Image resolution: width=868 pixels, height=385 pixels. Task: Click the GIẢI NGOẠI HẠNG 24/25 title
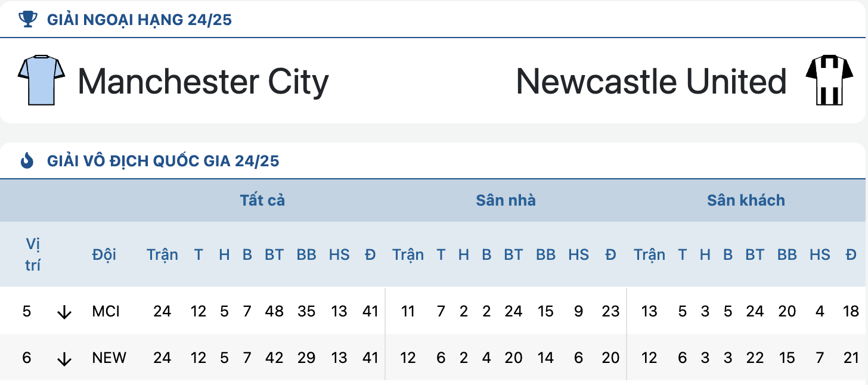tap(139, 20)
